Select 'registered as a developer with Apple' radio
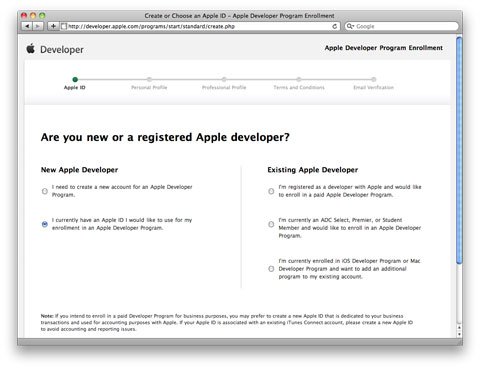The width and height of the screenshot is (480, 369). pyautogui.click(x=271, y=191)
